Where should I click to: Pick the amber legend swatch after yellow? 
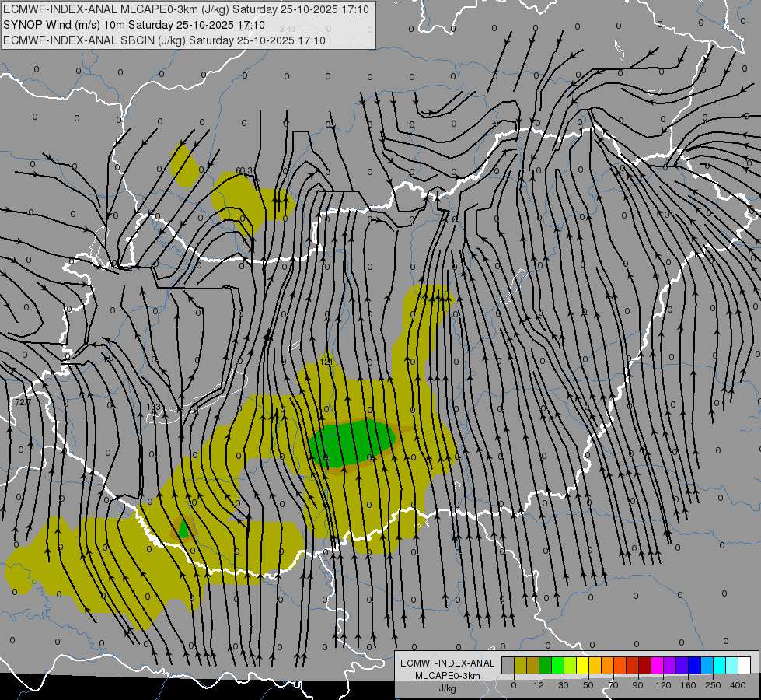[x=595, y=665]
